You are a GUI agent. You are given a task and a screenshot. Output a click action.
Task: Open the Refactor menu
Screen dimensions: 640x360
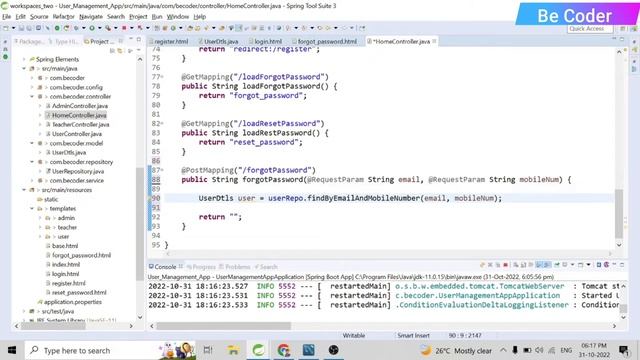63,17
